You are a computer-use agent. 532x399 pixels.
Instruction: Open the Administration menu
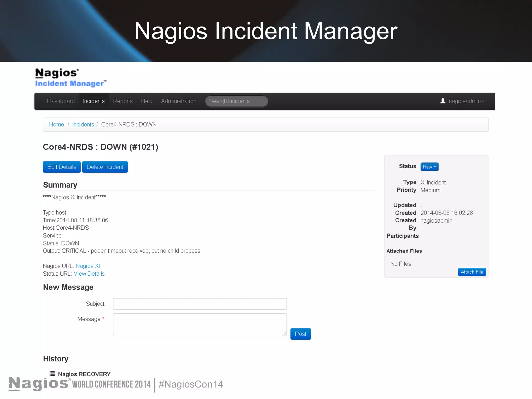(x=179, y=101)
